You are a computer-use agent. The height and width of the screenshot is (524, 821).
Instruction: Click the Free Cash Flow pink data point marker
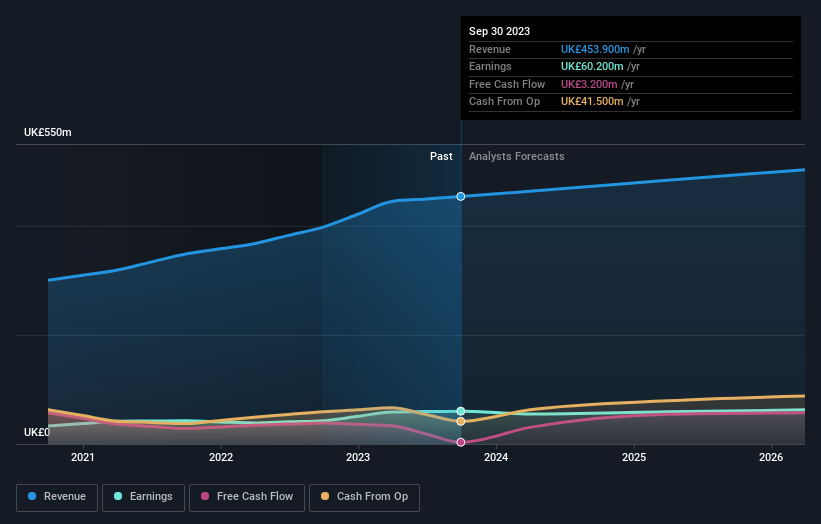pos(461,442)
